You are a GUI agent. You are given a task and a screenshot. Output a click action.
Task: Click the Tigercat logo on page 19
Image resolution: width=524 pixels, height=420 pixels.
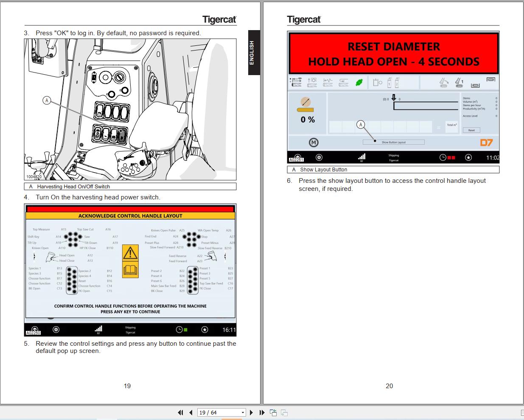click(x=219, y=20)
